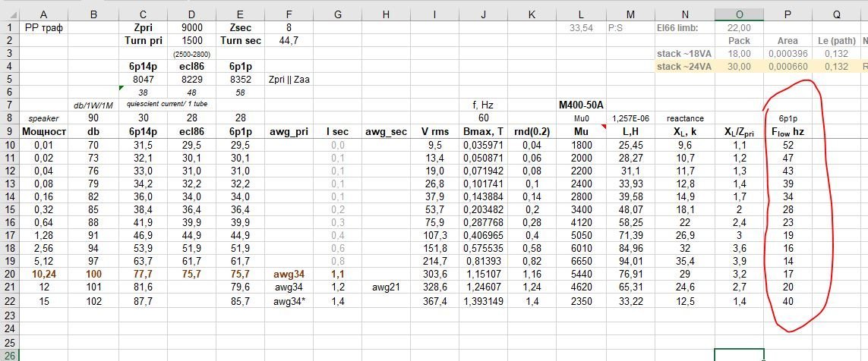This screenshot has width=868, height=361.
Task: Select the bold 10,24 power cell
Action: (43, 274)
